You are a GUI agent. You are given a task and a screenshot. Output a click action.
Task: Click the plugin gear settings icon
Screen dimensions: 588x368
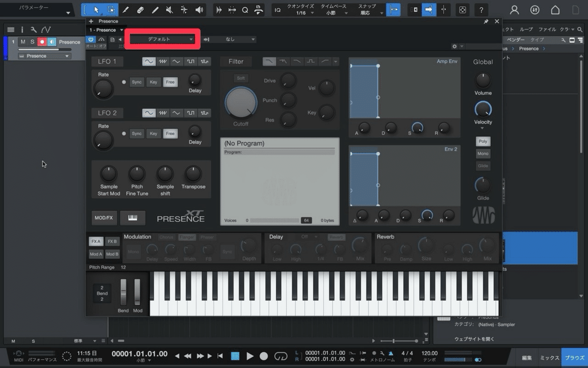455,46
